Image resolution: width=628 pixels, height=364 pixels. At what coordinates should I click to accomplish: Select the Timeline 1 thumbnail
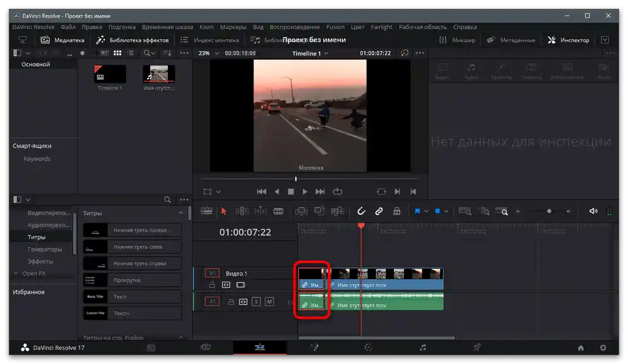pyautogui.click(x=110, y=74)
